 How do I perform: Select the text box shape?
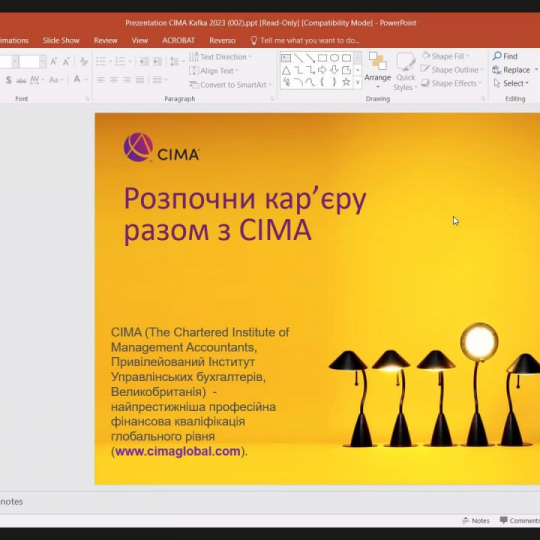point(286,58)
